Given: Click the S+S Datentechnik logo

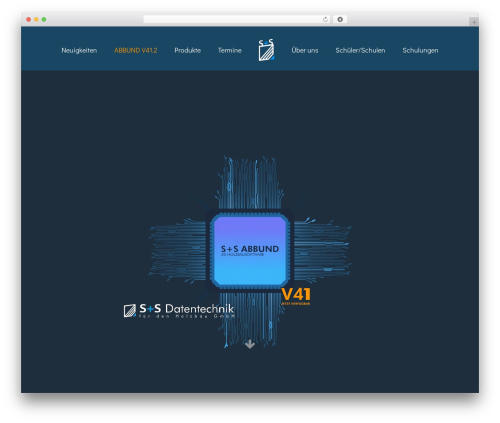Looking at the screenshot, I should (x=179, y=310).
